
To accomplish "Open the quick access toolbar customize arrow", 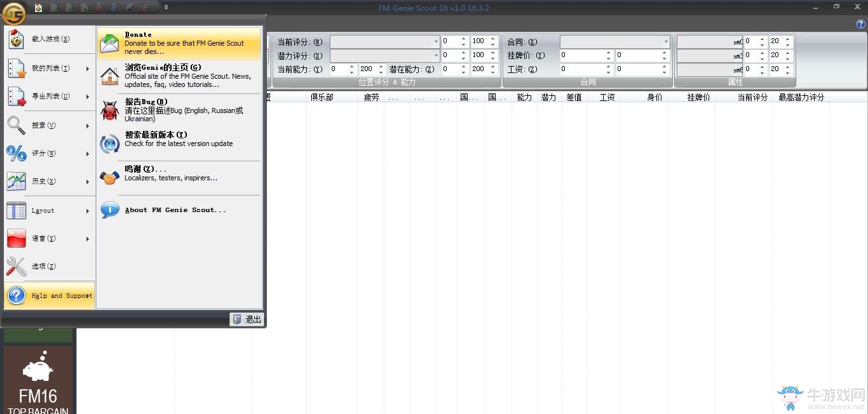I will pos(166,8).
